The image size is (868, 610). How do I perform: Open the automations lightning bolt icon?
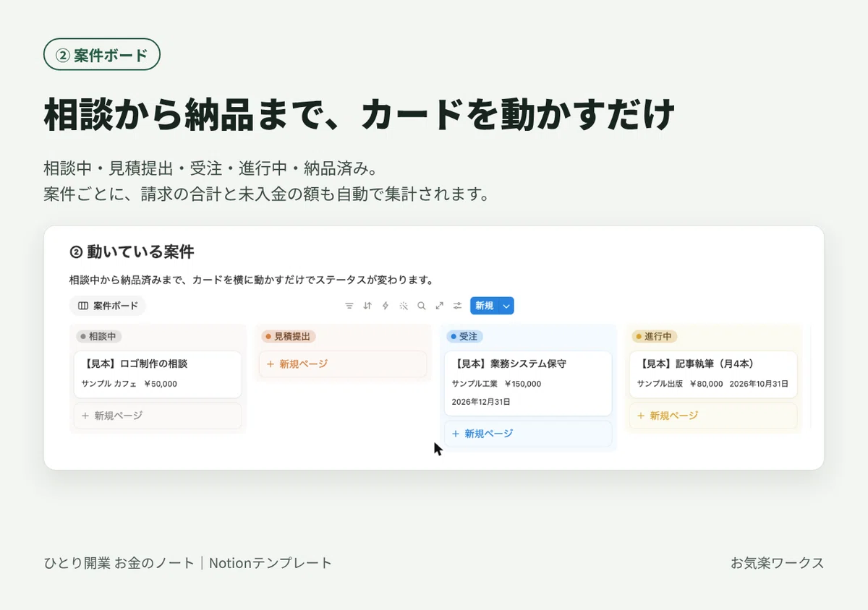pos(386,306)
